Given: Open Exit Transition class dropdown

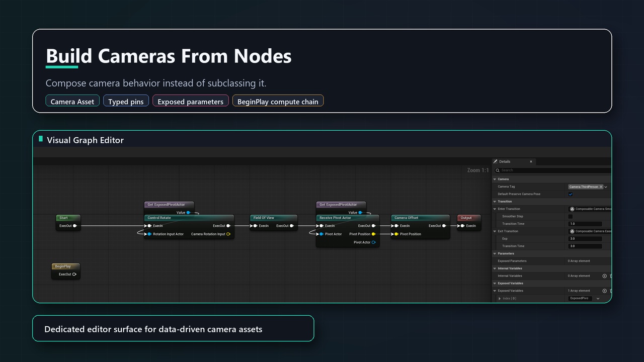Looking at the screenshot, I should 590,231.
